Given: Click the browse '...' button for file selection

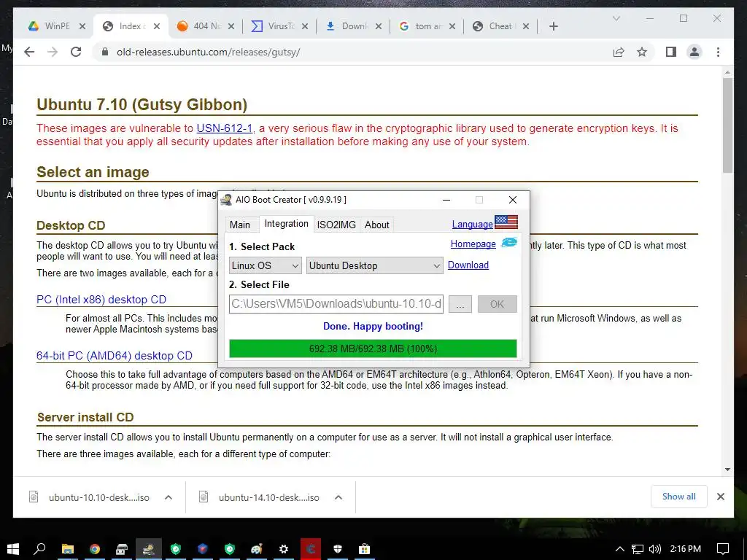Looking at the screenshot, I should pyautogui.click(x=460, y=304).
